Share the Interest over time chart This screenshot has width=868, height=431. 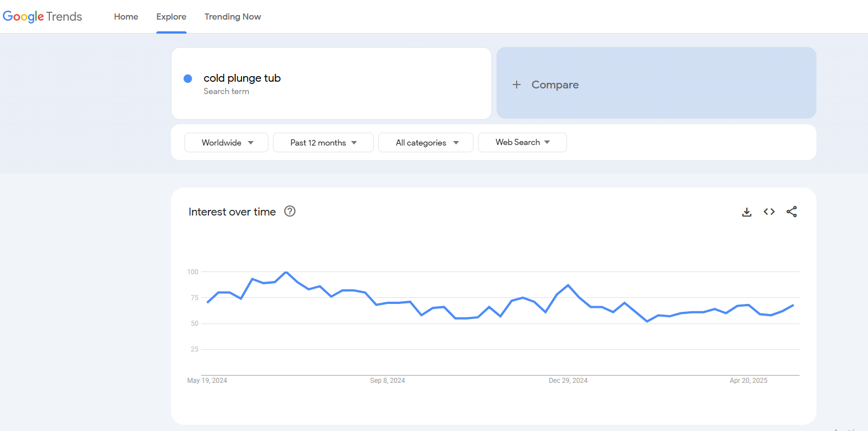(x=791, y=212)
